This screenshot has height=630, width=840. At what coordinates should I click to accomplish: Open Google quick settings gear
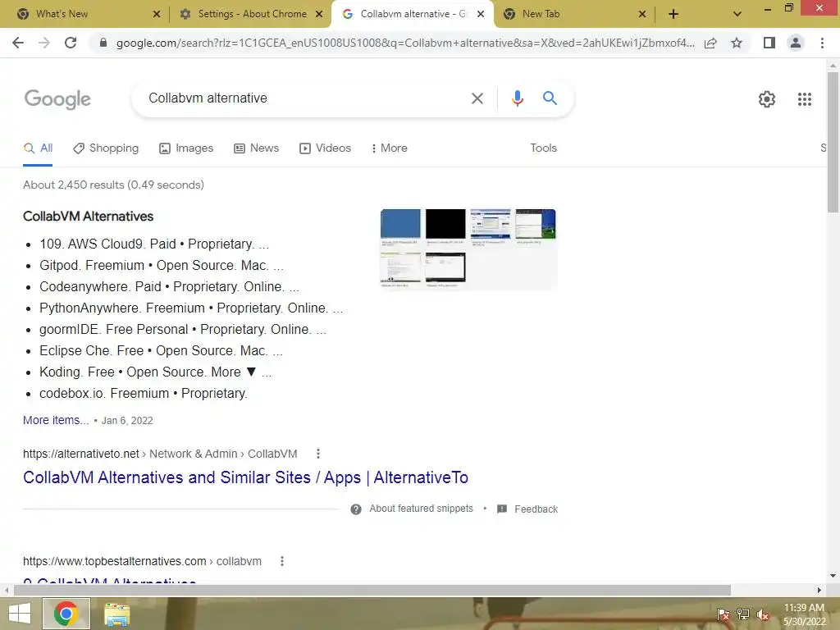[x=767, y=99]
